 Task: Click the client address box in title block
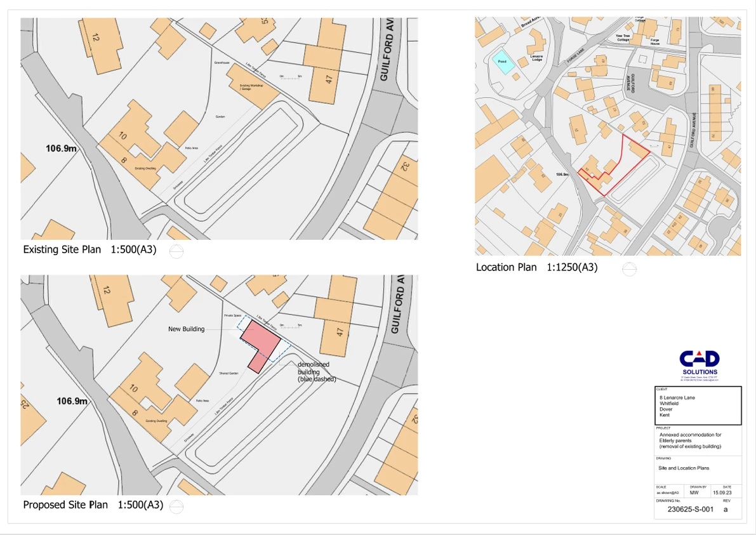(698, 406)
